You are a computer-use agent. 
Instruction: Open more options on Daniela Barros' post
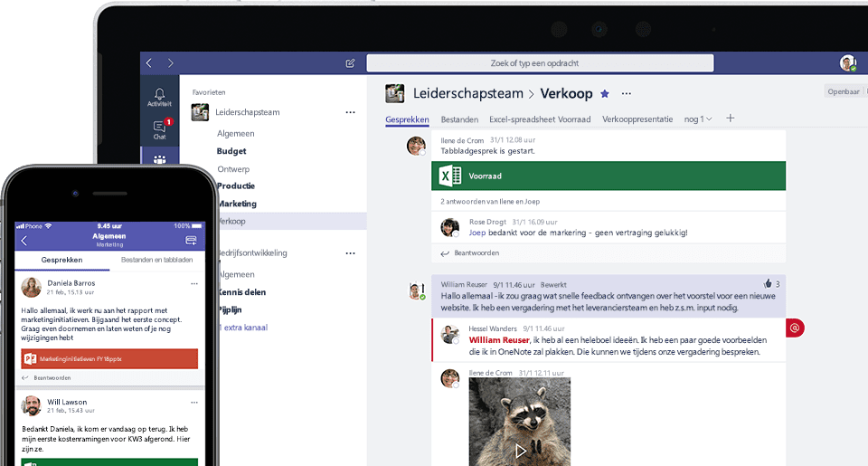coord(194,283)
